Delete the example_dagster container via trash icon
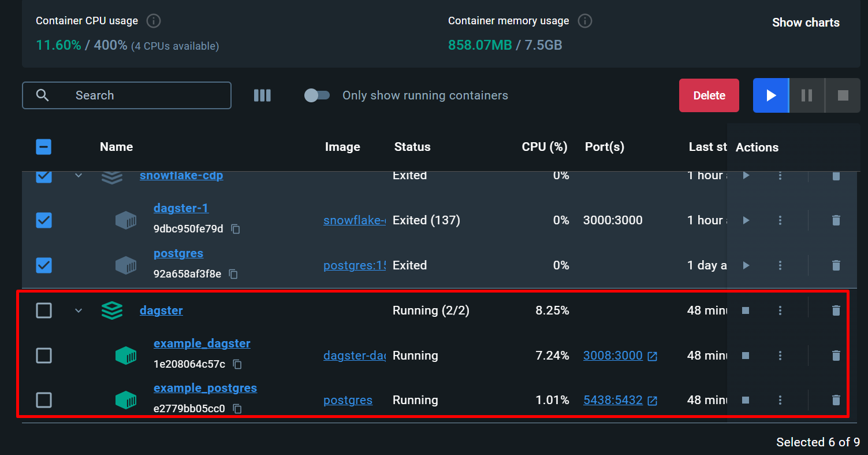 836,356
